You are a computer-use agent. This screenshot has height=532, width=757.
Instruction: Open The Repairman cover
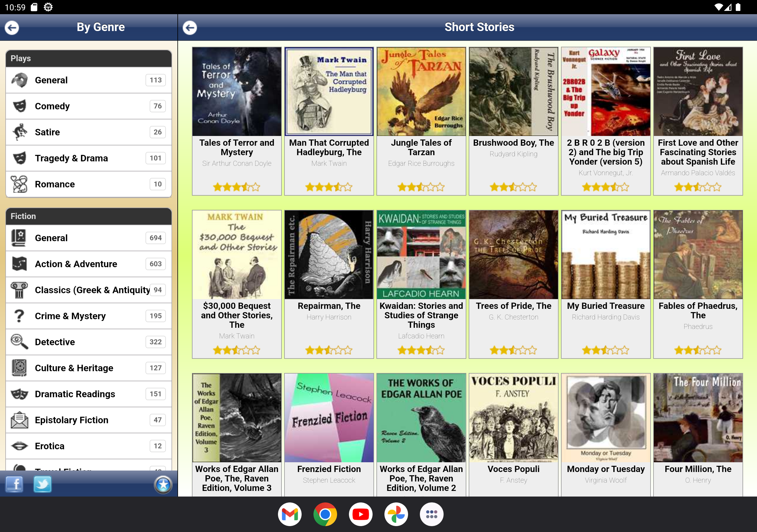329,254
